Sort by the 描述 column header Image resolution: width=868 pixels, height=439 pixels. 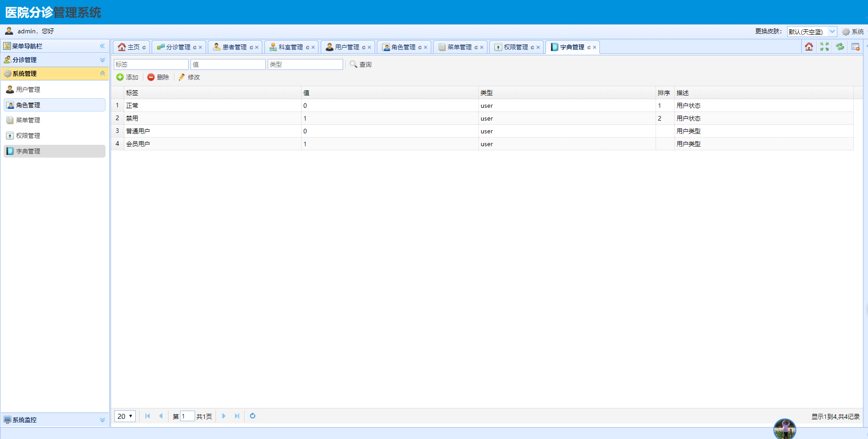click(764, 93)
